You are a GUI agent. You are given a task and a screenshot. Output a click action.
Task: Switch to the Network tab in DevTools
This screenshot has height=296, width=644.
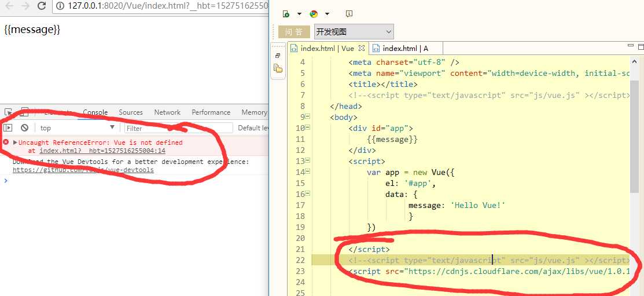click(x=167, y=112)
